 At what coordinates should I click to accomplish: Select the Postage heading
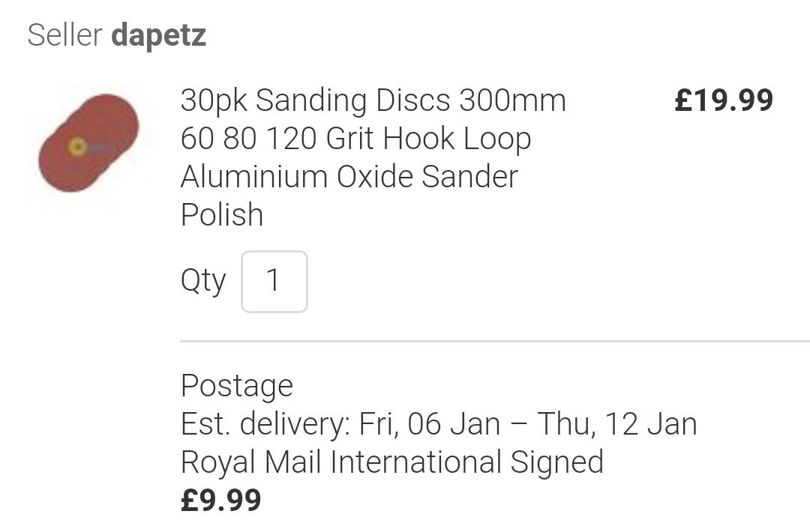237,385
